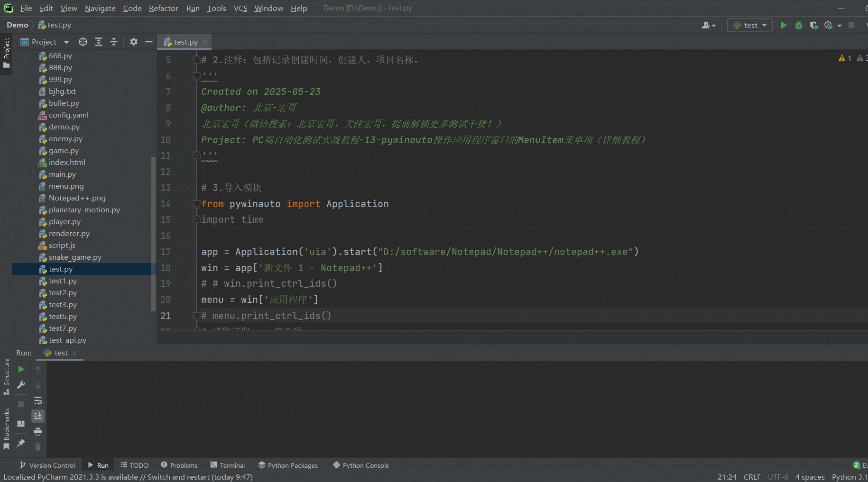
Task: Open the VCS menu
Action: [x=240, y=8]
